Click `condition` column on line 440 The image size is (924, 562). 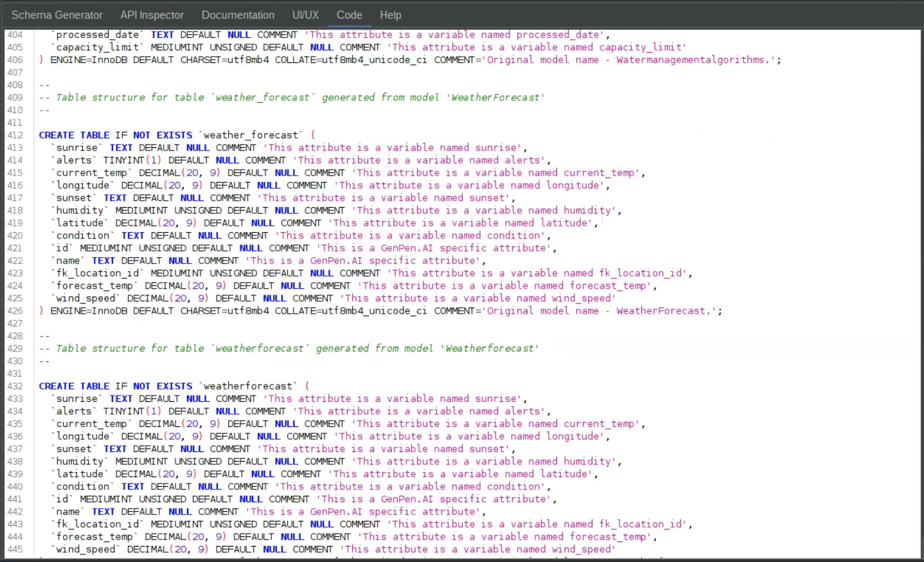coord(83,486)
